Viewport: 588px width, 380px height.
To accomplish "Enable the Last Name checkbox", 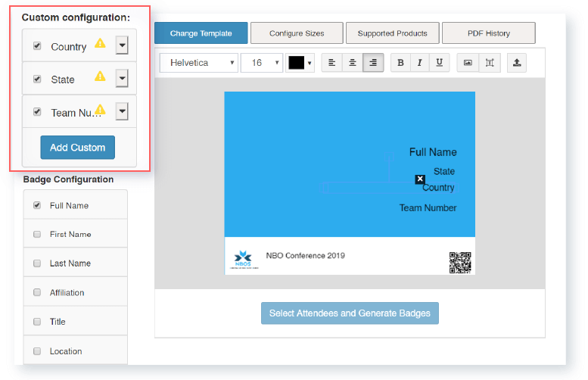I will 37,263.
